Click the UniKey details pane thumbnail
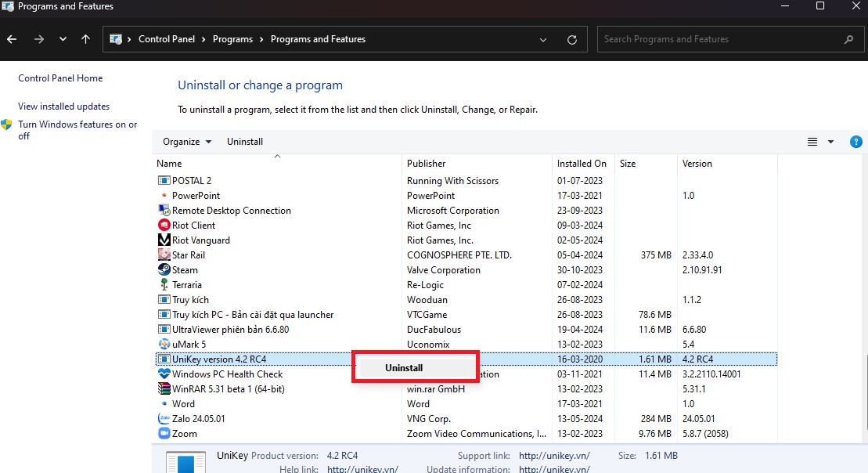The width and height of the screenshot is (868, 473). tap(186, 463)
